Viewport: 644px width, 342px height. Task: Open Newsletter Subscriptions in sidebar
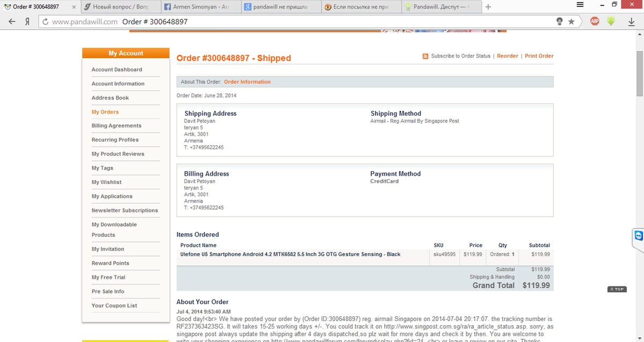pos(125,211)
